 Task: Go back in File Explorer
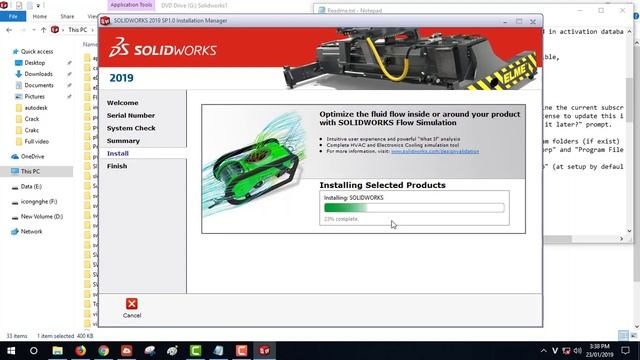[x=9, y=30]
